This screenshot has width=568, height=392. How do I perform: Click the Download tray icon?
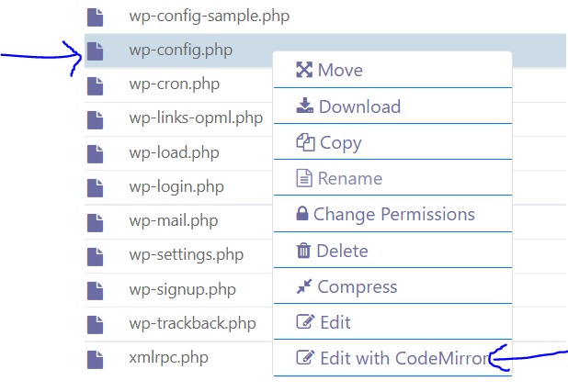pyautogui.click(x=304, y=106)
